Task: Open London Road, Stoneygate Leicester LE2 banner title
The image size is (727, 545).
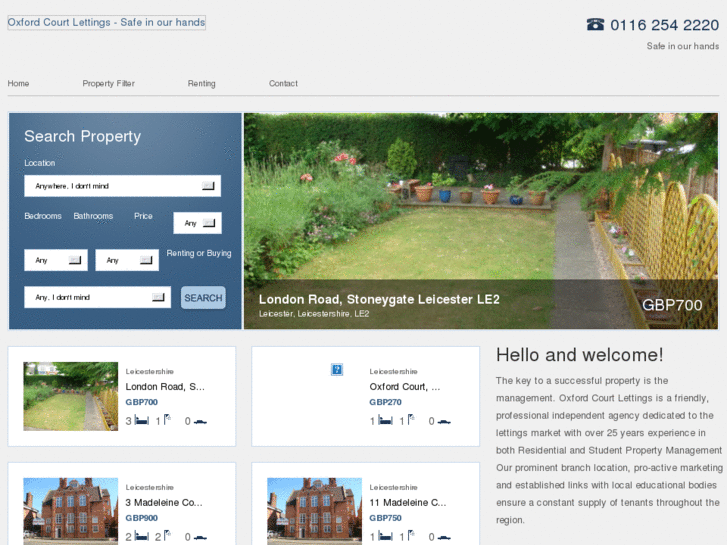Action: point(379,299)
